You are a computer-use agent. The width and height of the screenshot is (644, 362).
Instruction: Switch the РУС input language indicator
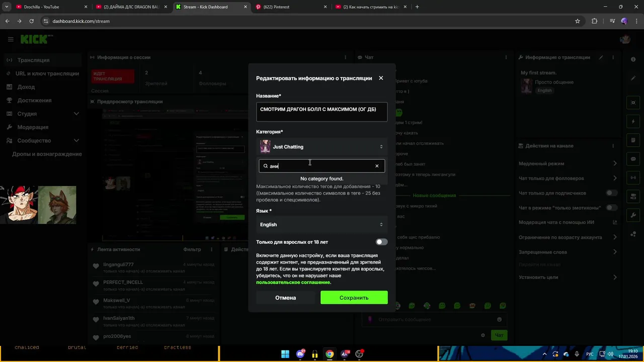(590, 354)
